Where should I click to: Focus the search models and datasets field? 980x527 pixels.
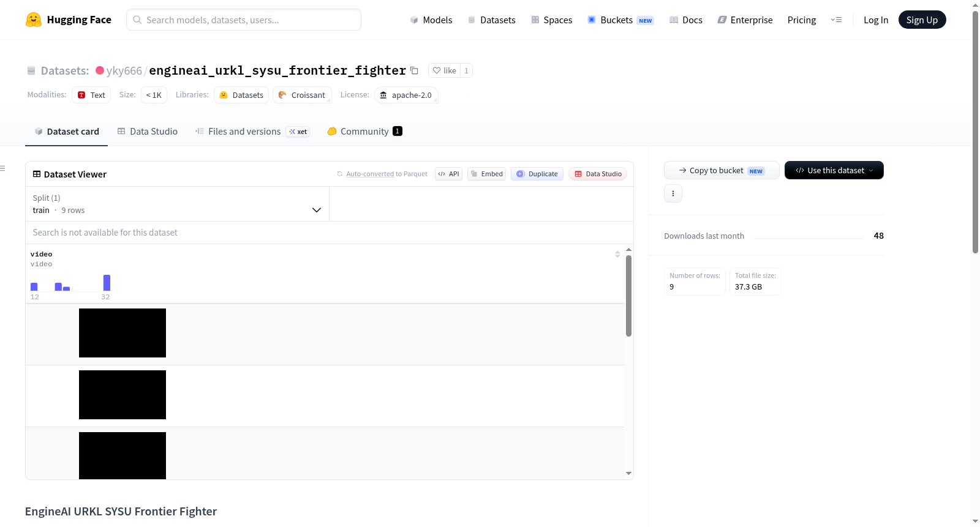(244, 20)
